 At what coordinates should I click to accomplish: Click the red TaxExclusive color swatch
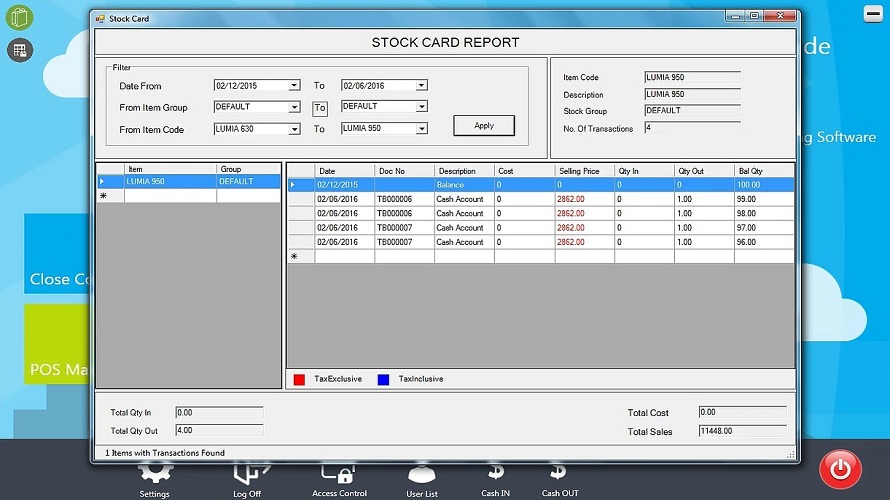tap(298, 379)
